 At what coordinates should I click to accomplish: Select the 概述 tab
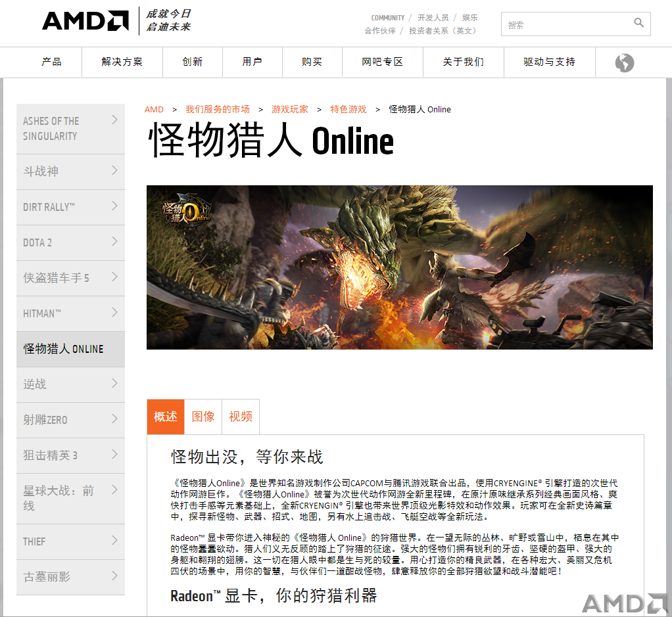pos(166,417)
